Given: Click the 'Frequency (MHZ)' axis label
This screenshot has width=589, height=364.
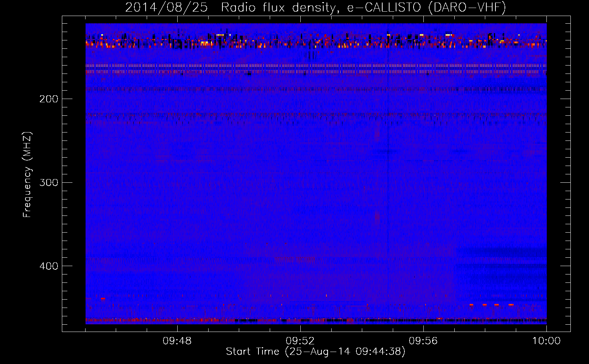Looking at the screenshot, I should pos(27,175).
